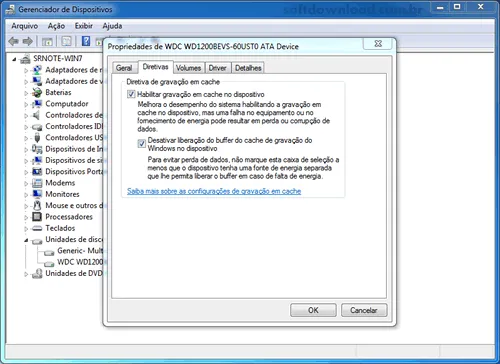Click the Controladores IDE icon
Viewport: 500px width, 364px height.
coord(37,127)
